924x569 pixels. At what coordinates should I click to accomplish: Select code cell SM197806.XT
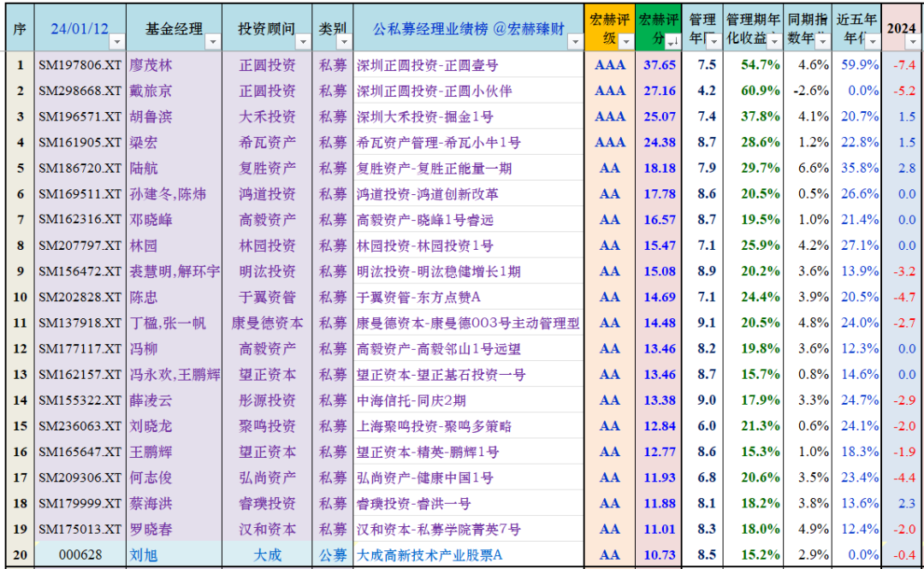point(80,65)
